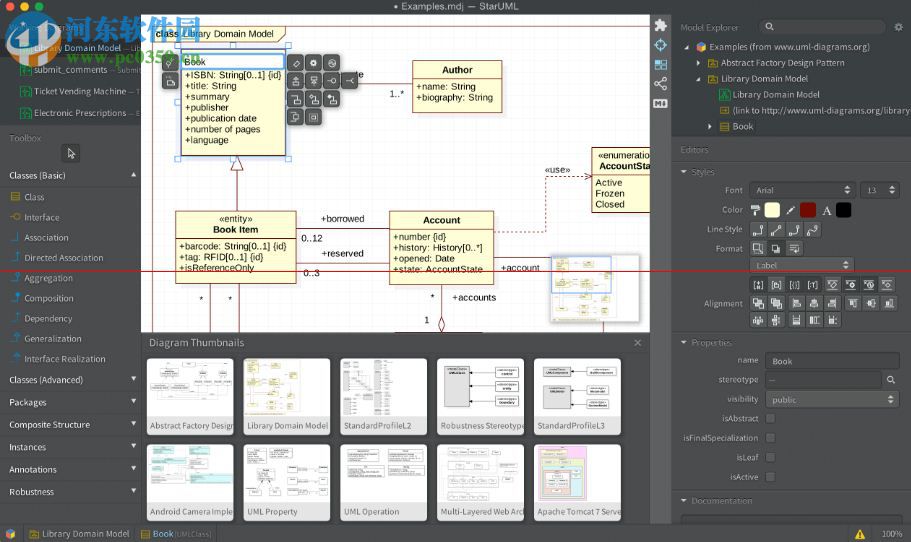Open the Extensions puzzle-piece icon
Image resolution: width=911 pixels, height=542 pixels.
[x=660, y=25]
